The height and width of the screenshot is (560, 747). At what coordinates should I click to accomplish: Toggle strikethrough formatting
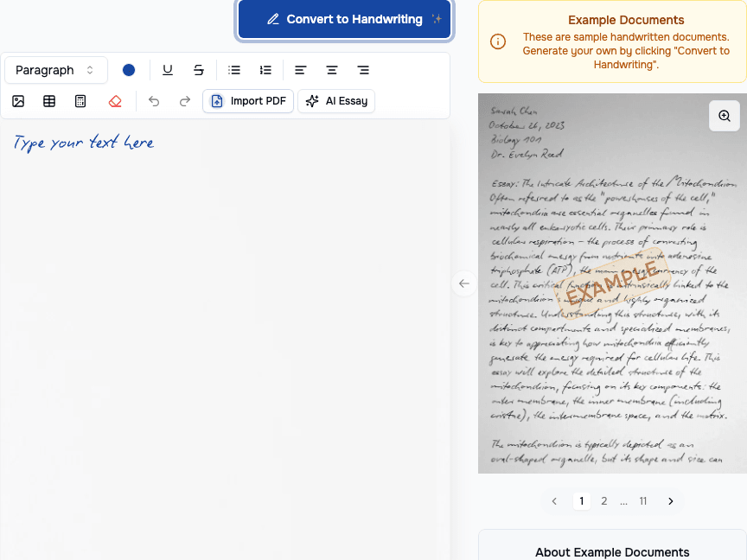click(x=199, y=70)
